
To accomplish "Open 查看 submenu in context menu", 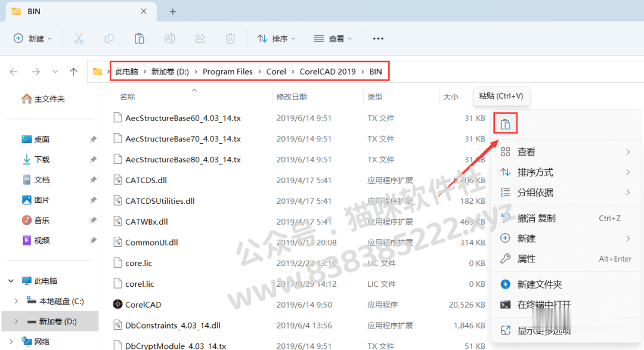I will [565, 152].
